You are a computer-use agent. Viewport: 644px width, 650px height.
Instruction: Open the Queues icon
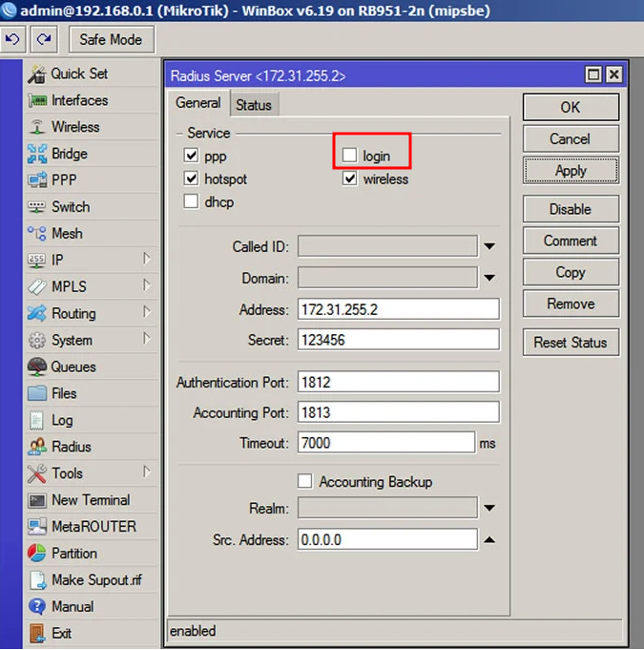click(x=37, y=367)
